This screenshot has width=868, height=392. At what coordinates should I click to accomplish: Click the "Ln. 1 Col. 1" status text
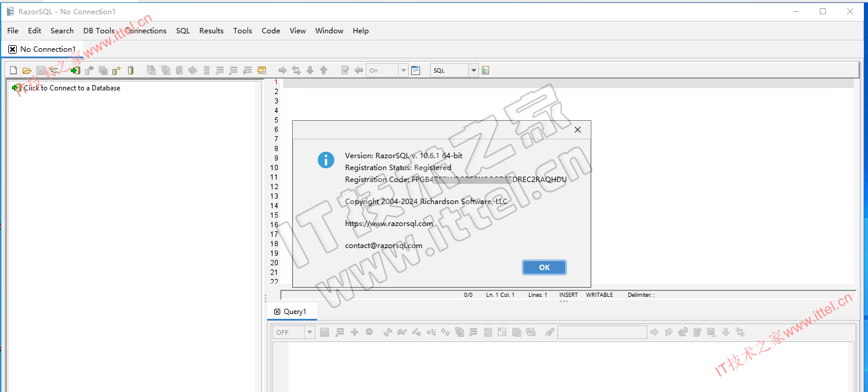pyautogui.click(x=500, y=295)
